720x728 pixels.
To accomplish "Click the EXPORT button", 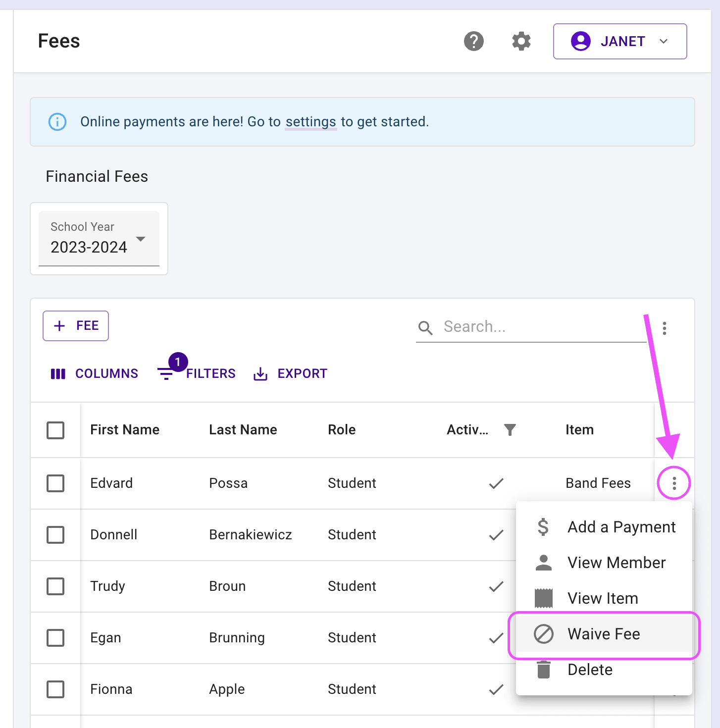I will pyautogui.click(x=290, y=373).
